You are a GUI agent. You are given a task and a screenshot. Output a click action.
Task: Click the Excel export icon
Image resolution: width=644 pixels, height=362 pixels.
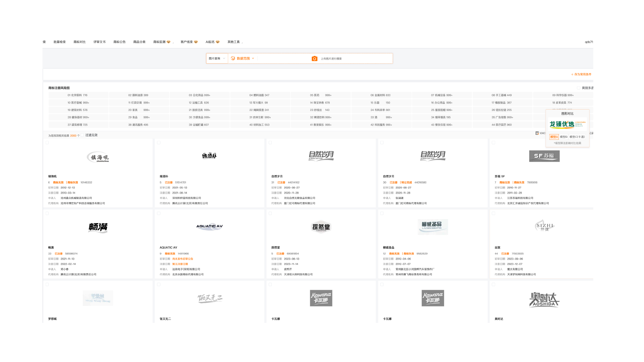537,133
